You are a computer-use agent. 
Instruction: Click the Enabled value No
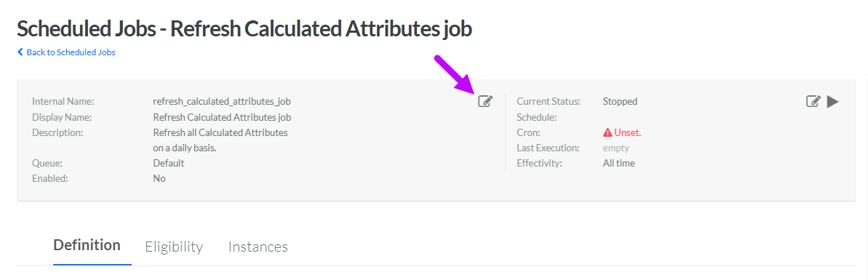(159, 179)
